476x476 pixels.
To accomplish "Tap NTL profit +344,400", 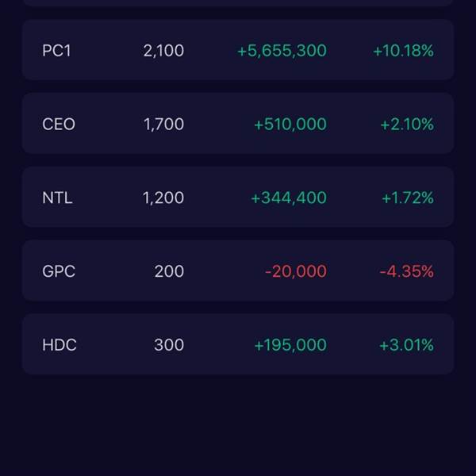I will (288, 198).
